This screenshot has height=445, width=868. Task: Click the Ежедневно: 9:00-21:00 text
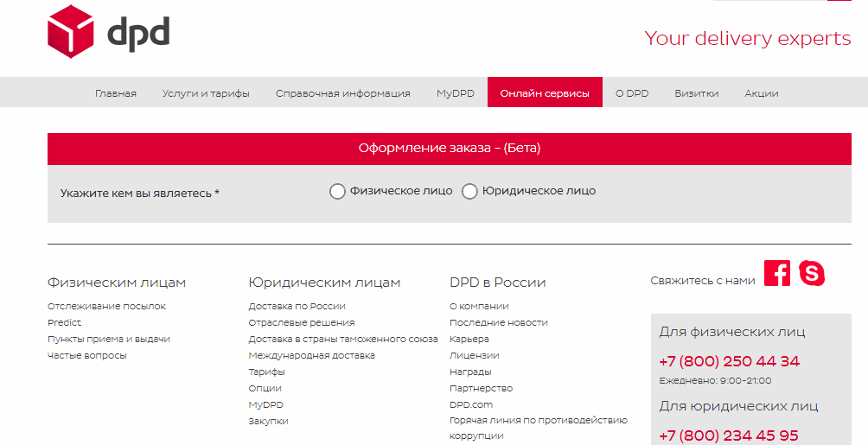click(x=715, y=381)
